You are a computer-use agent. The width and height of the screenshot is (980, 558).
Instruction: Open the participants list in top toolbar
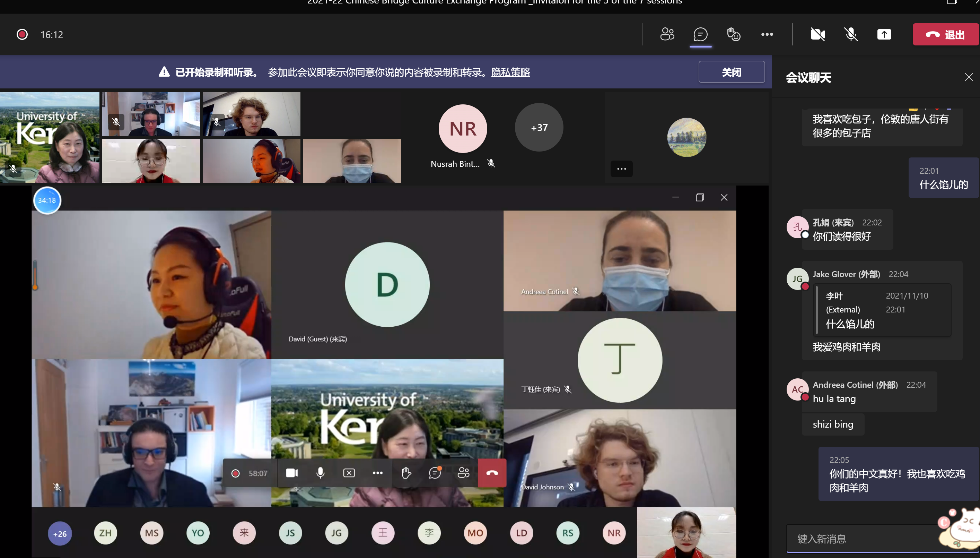667,34
